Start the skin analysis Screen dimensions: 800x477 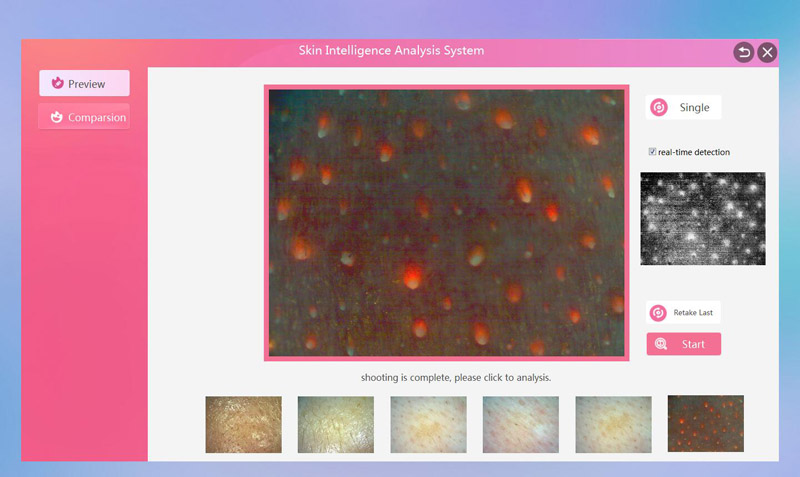pos(684,344)
